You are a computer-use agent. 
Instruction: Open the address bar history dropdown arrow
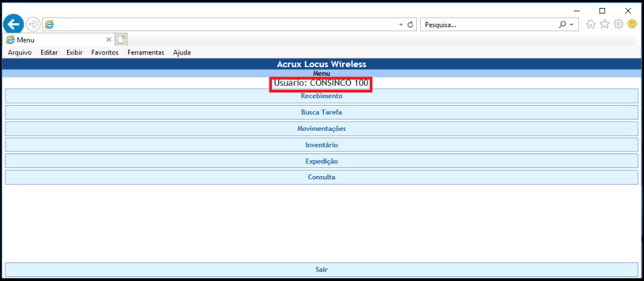[x=401, y=25]
